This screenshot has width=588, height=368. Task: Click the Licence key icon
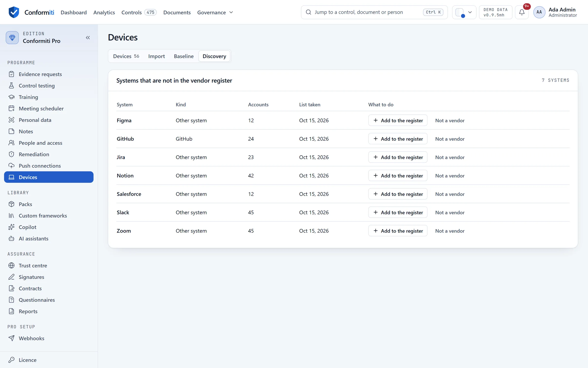[12, 360]
